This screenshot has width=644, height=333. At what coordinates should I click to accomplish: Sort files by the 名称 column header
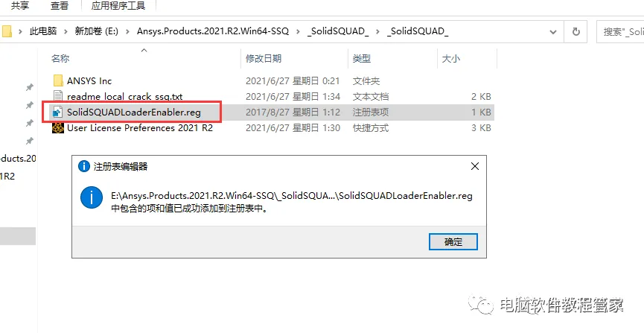click(60, 58)
